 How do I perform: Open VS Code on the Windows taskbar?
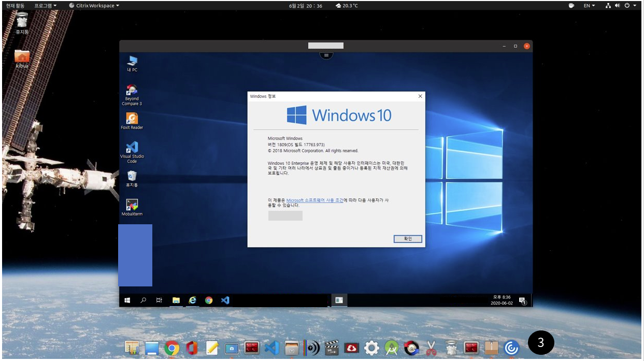click(225, 300)
